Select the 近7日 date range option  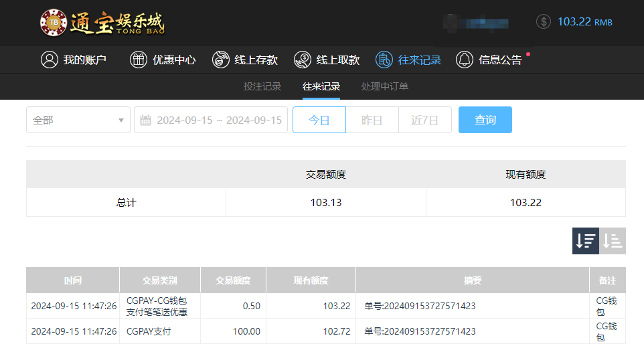pos(425,120)
